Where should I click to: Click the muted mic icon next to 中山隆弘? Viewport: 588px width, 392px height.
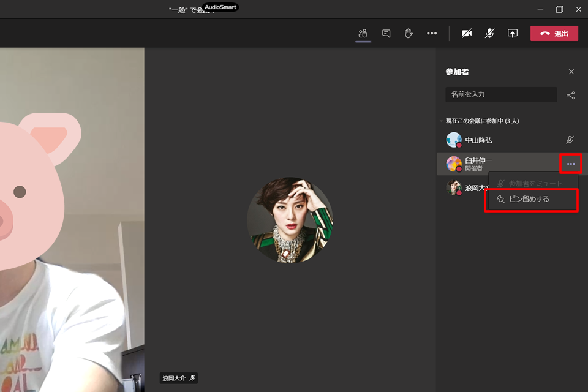pos(570,140)
